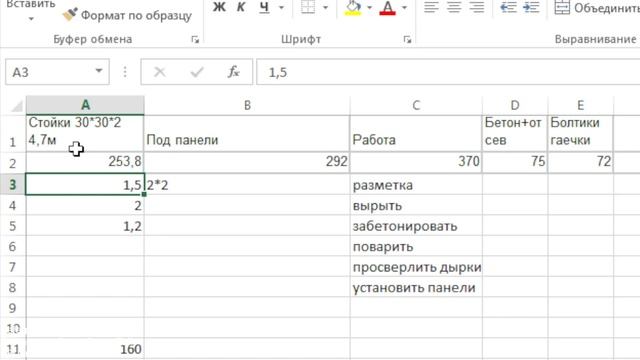Screen dimensions: 640x360
Task: Select cell with value 72
Action: tap(580, 162)
